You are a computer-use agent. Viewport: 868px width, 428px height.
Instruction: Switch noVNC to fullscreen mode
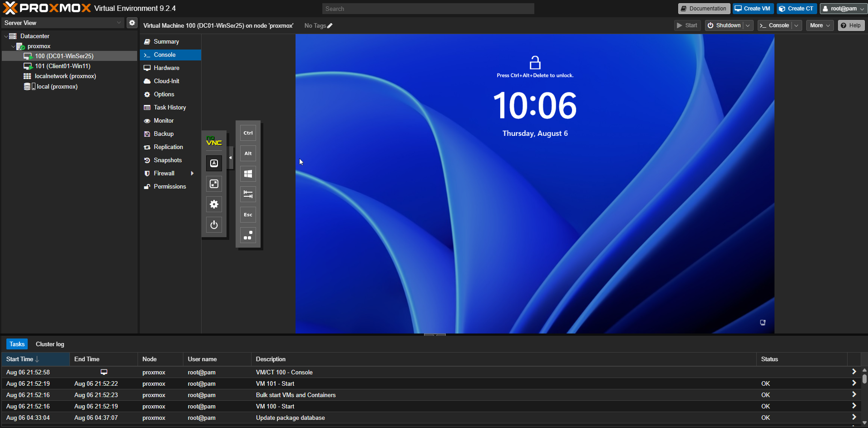coord(214,184)
